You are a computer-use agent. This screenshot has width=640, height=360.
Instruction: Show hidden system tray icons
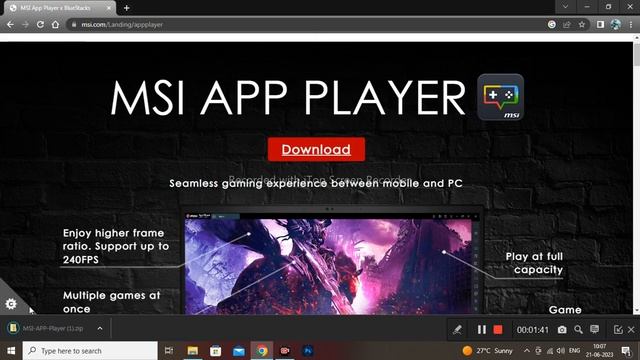click(527, 351)
